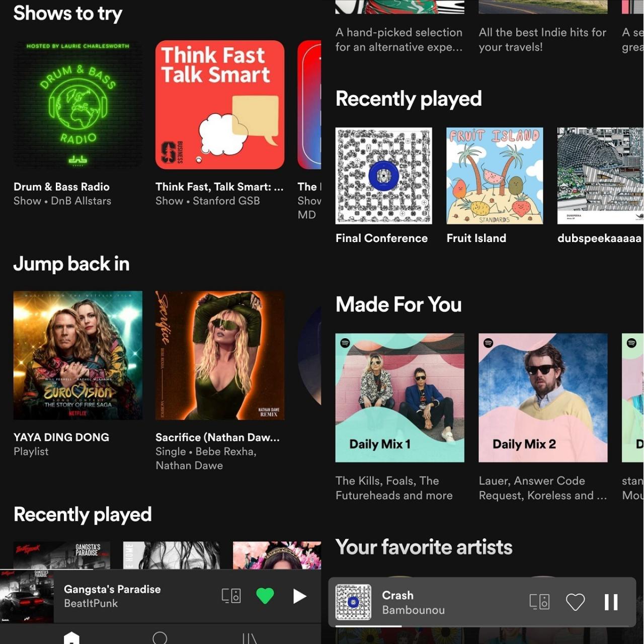Image resolution: width=644 pixels, height=644 pixels.
Task: Open the Fruit Island album
Action: point(495,176)
